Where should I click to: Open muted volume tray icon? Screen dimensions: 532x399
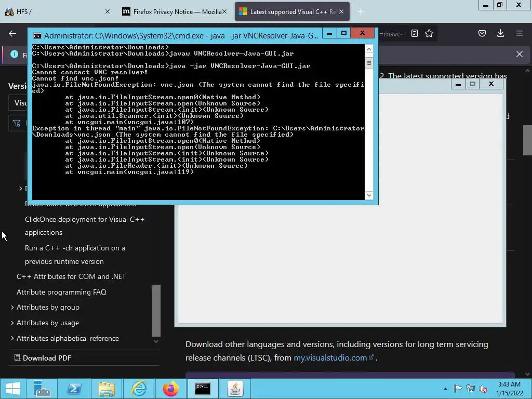pos(483,389)
